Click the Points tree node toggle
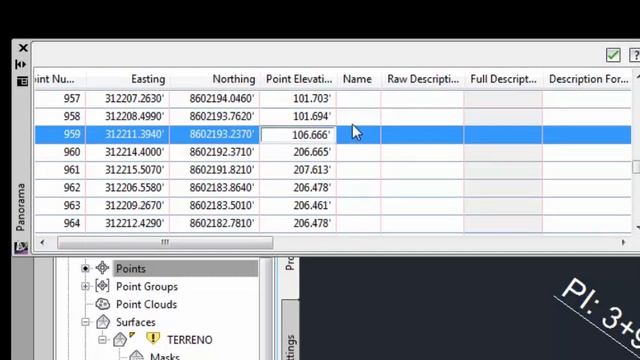 pos(85,268)
